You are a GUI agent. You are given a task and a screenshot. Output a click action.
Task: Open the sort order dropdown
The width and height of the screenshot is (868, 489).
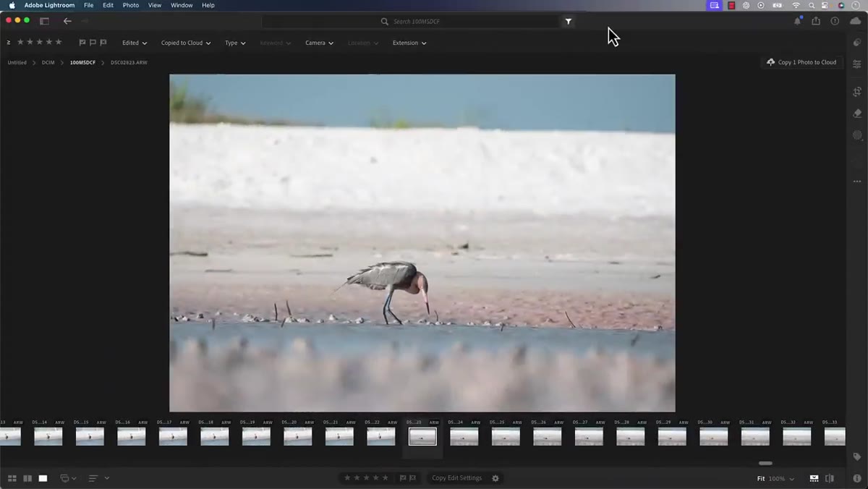coord(99,478)
